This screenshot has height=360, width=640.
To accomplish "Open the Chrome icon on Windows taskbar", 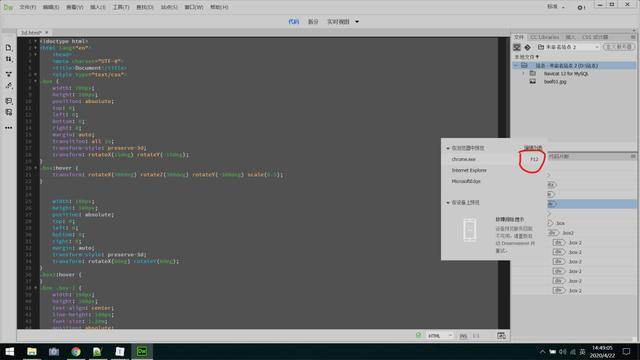I will (76, 351).
